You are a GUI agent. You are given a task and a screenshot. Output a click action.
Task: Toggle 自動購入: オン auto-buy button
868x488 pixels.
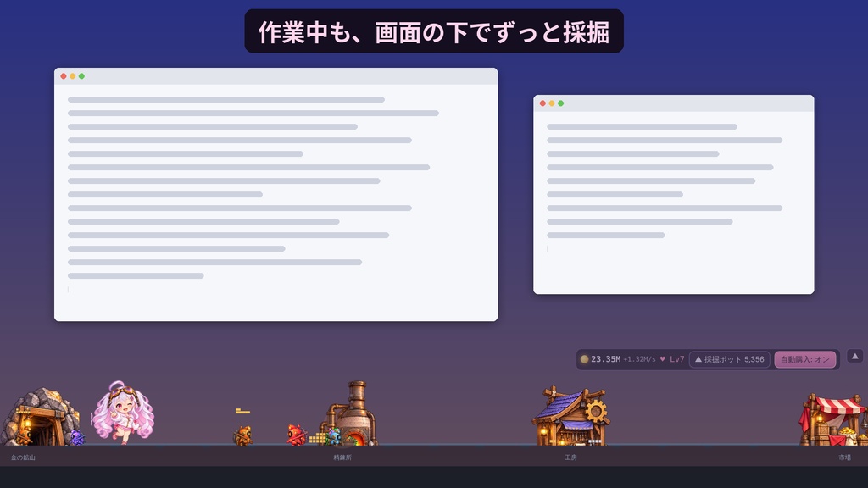(x=805, y=359)
